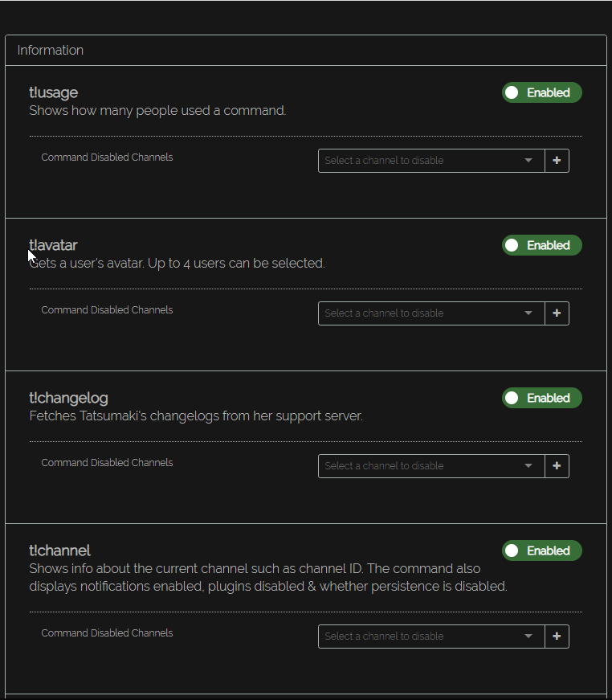Toggle the t!usage command Enabled switch
This screenshot has width=612, height=700.
pos(541,93)
